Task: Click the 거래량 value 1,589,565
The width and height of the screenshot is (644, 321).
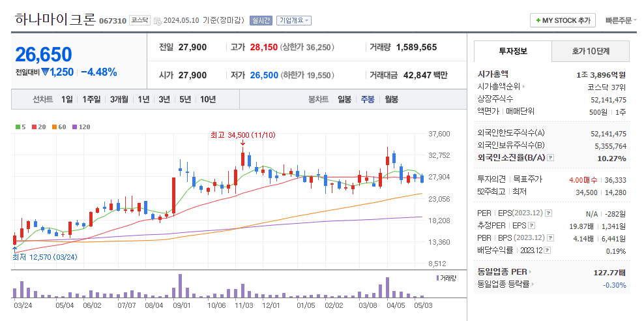Action: [416, 47]
